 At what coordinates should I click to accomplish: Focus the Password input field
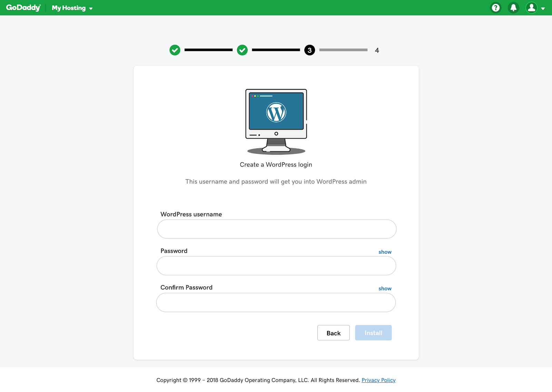coord(276,265)
